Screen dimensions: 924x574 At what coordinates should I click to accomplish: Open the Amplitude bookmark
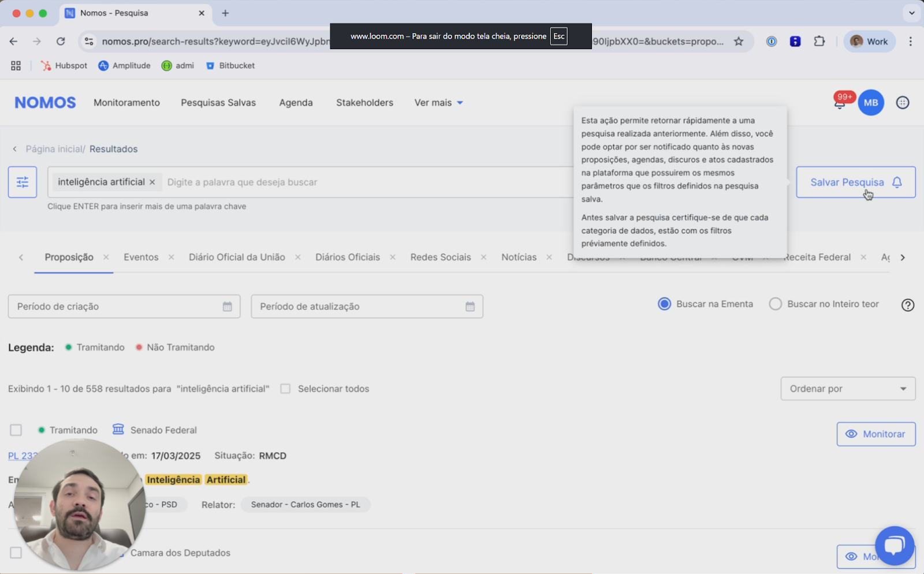click(x=124, y=66)
